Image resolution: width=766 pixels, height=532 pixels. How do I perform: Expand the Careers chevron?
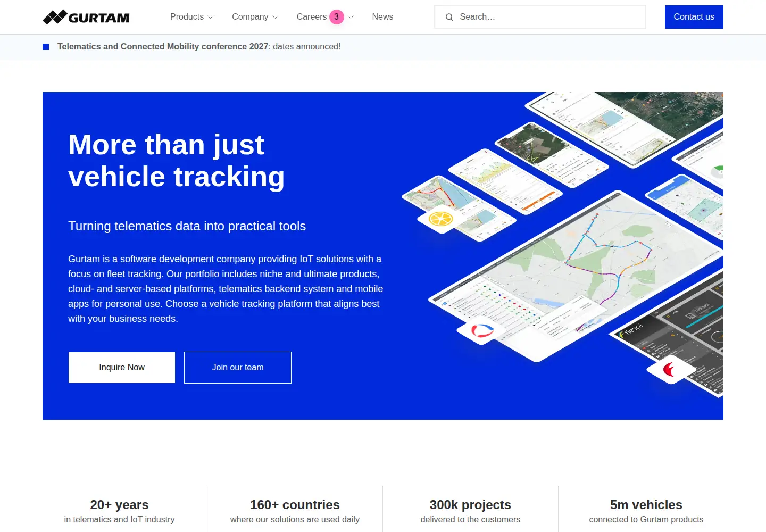coord(351,18)
